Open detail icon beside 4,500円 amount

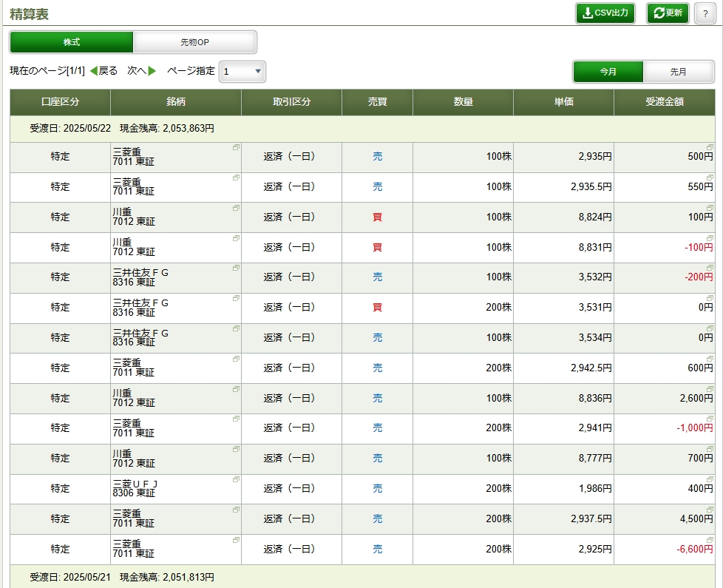coord(710,510)
